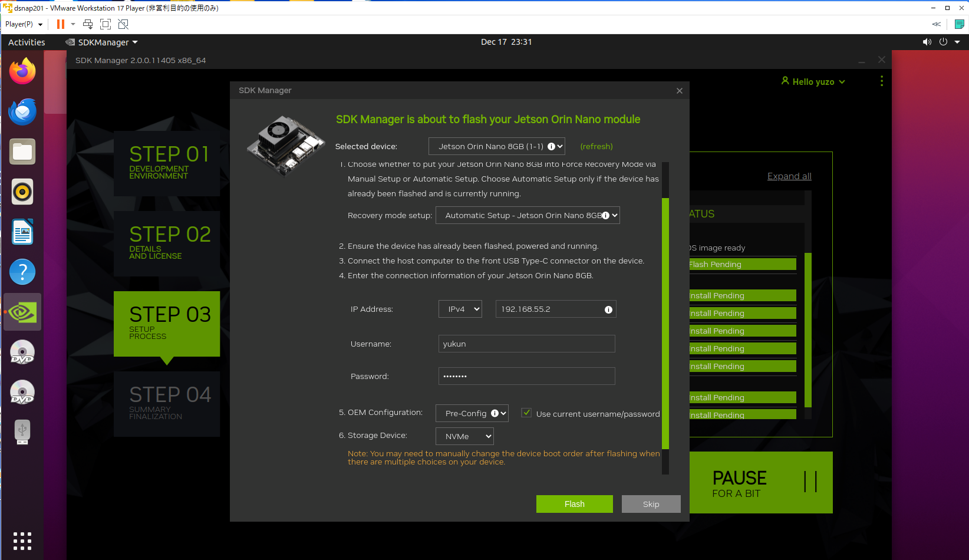Click info icon in IP address field
This screenshot has height=560, width=969.
click(x=608, y=309)
